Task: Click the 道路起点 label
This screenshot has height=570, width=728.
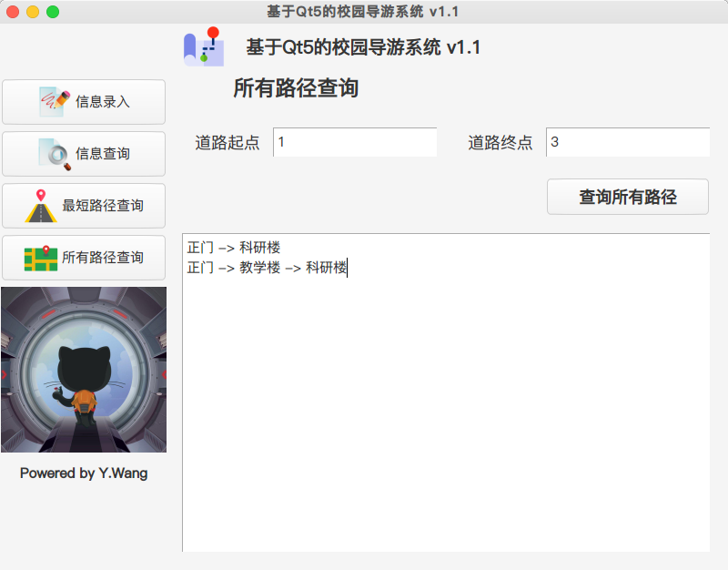Action: point(227,142)
